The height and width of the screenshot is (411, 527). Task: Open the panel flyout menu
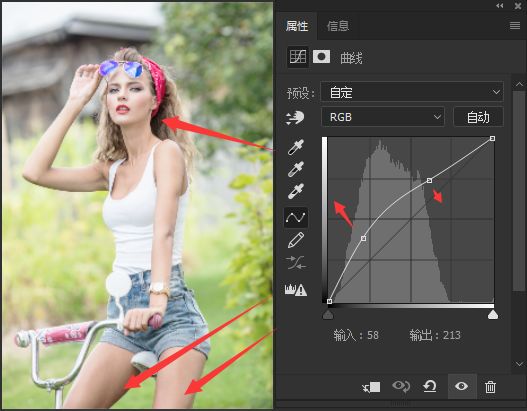coord(515,26)
